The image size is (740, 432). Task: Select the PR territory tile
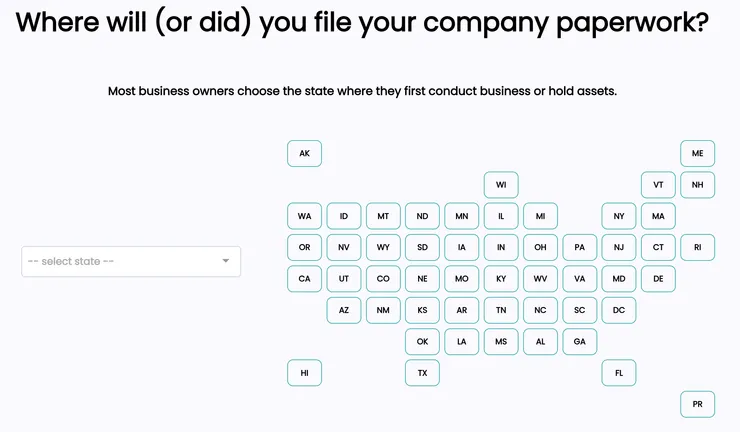click(697, 404)
